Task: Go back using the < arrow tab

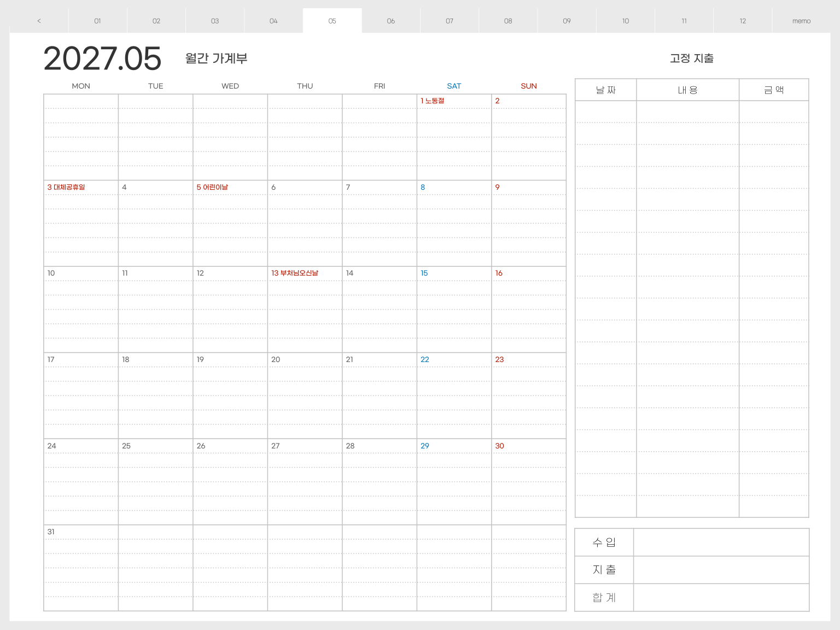Action: point(39,21)
